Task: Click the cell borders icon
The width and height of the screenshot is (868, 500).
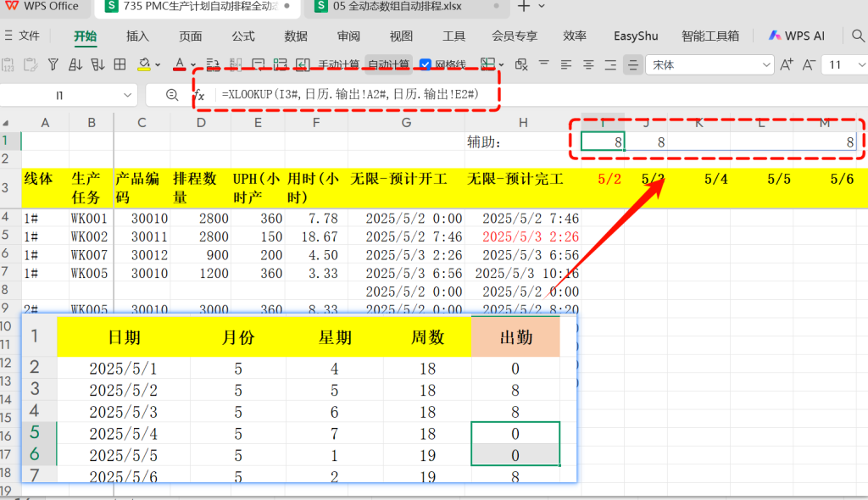Action: [x=487, y=64]
